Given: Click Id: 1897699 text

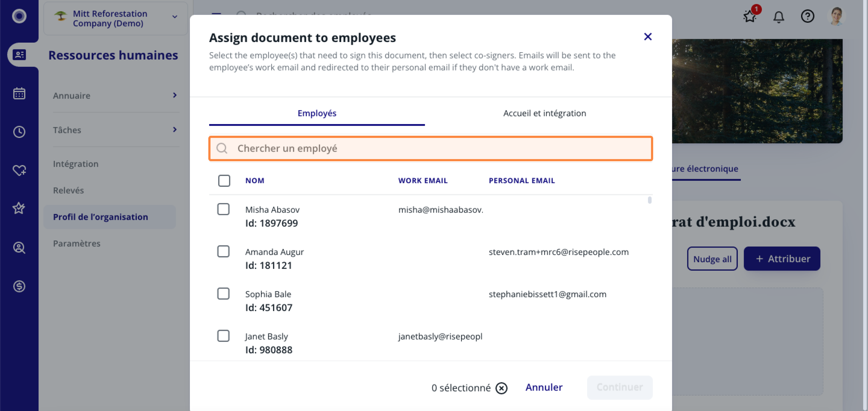Looking at the screenshot, I should click(272, 223).
